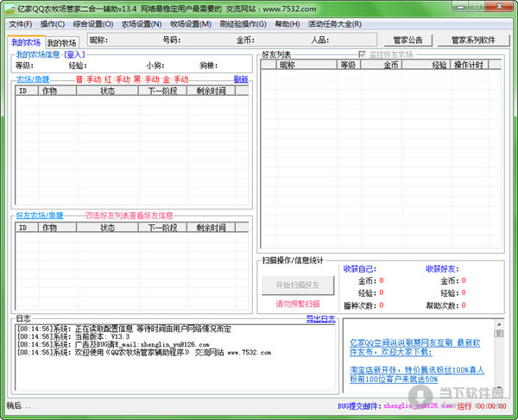Open the 淘宝店新开张 ad link
This screenshot has width=518, height=420.
tap(417, 374)
